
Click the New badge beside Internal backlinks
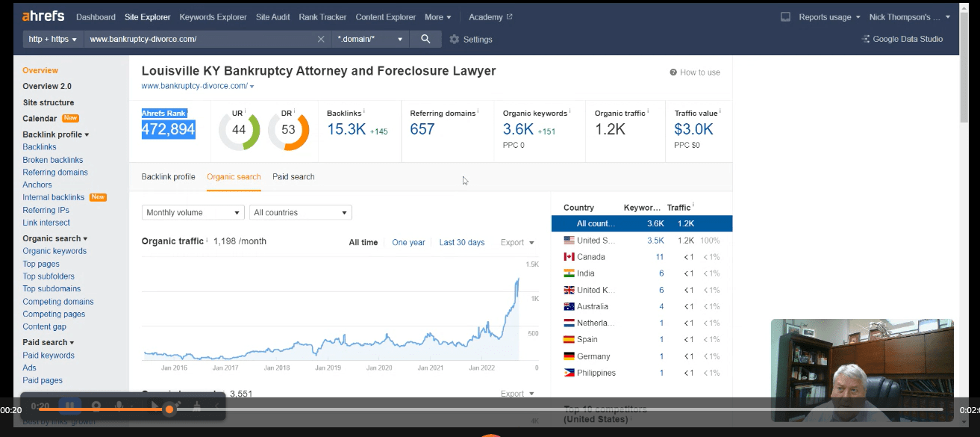[98, 197]
